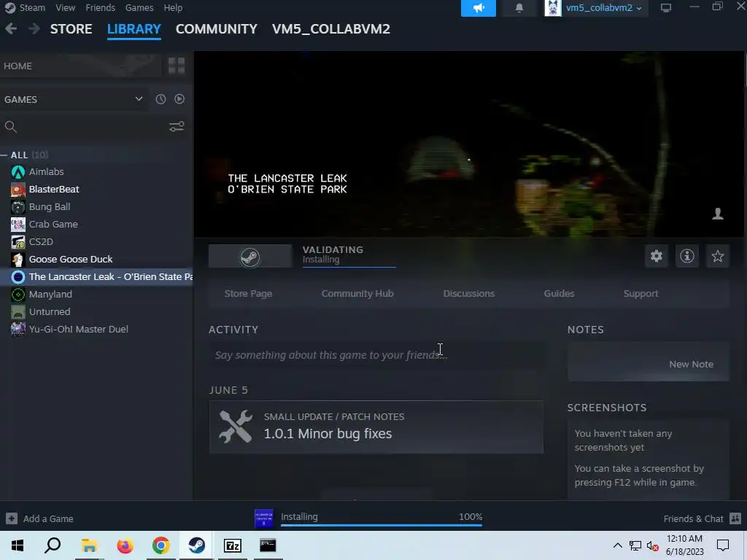Open the Games menu
This screenshot has width=747, height=560.
[139, 7]
